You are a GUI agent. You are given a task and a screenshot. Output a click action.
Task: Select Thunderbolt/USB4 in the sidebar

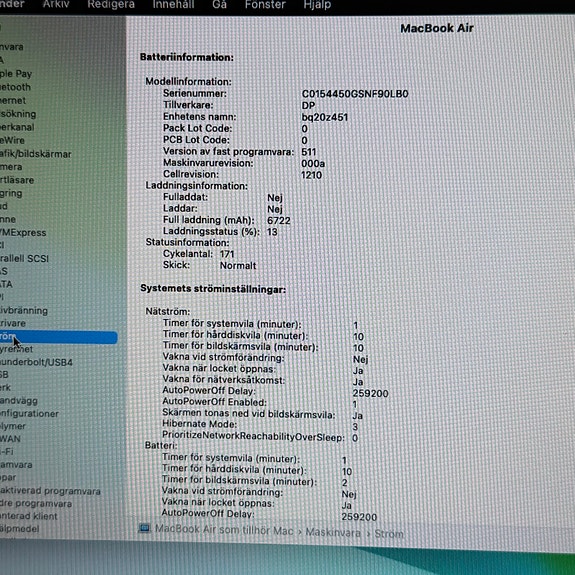pos(36,362)
